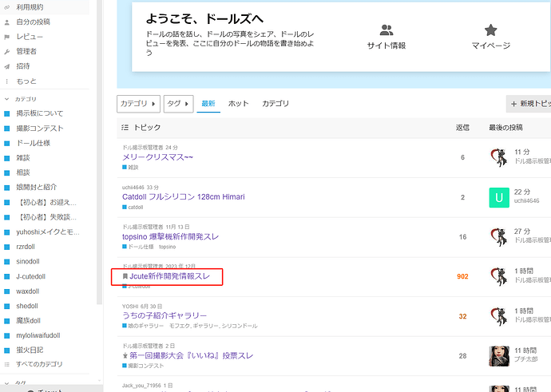Open waxdoll category

pyautogui.click(x=27, y=291)
